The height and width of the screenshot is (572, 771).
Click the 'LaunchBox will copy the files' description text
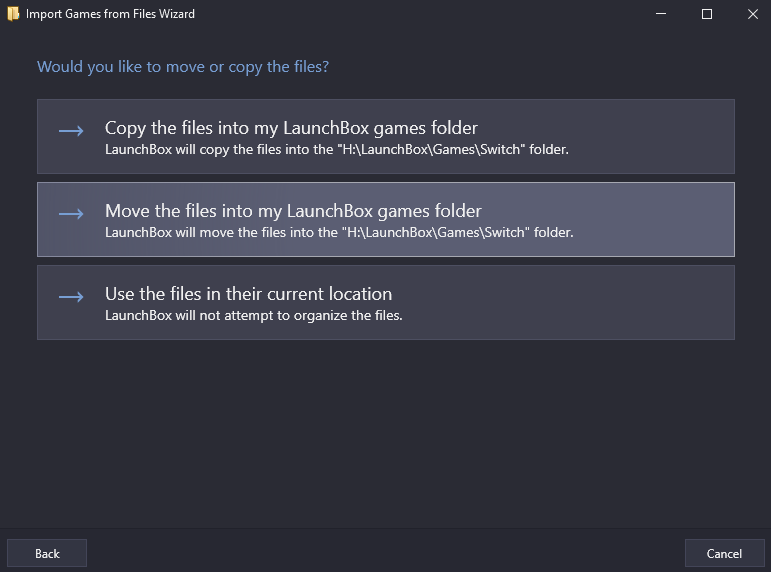coord(337,150)
